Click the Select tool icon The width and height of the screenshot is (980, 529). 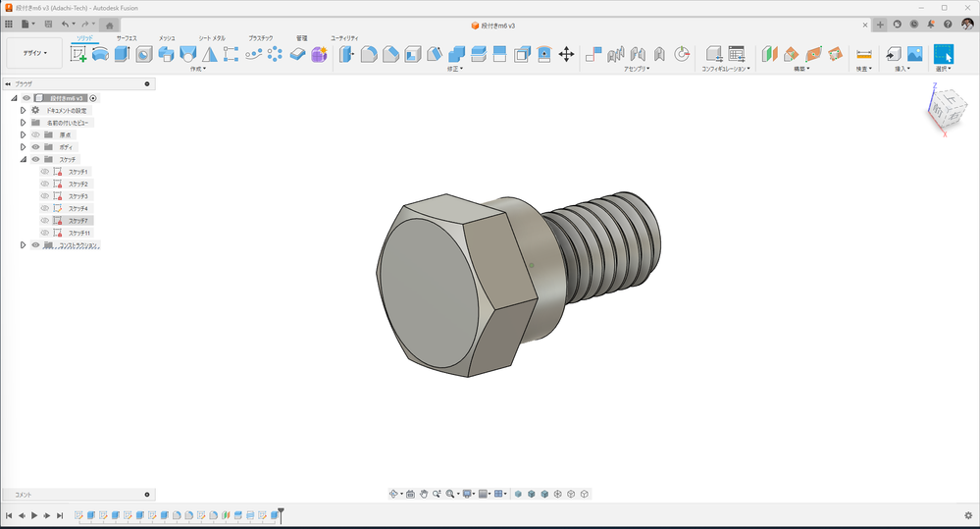(x=943, y=54)
